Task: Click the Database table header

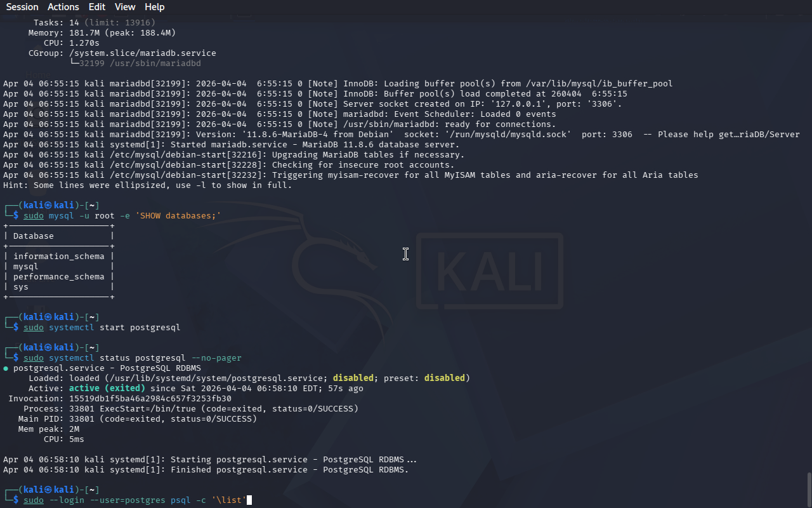Action: coord(34,236)
